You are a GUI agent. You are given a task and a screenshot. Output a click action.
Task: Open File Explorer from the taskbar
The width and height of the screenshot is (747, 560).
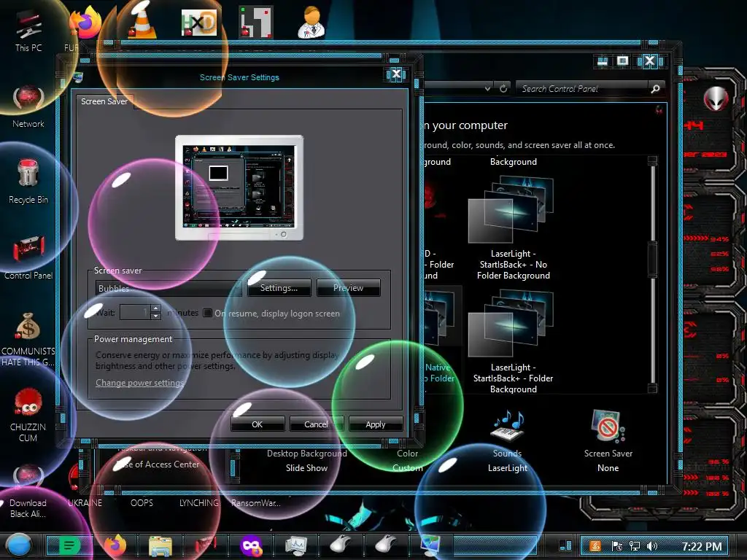[x=160, y=546]
